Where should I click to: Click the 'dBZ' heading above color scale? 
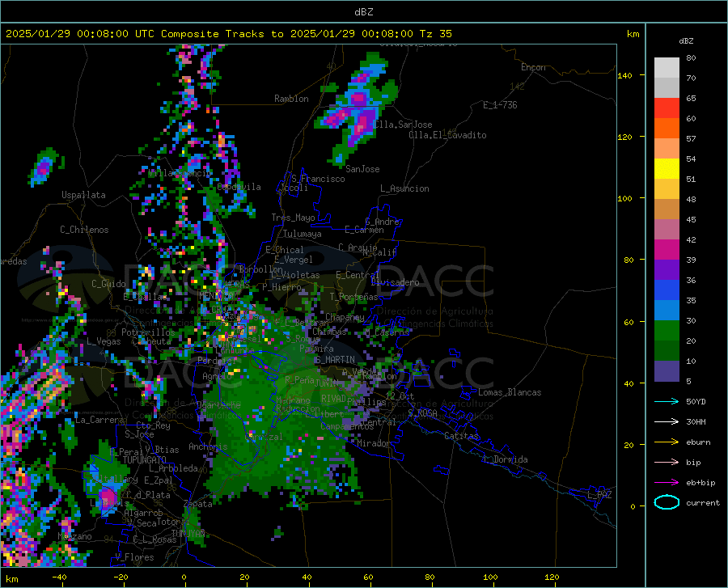point(686,40)
